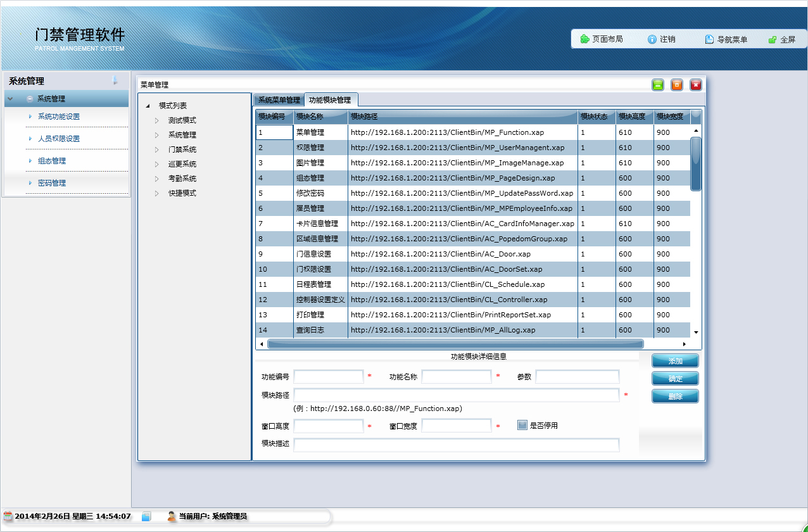This screenshot has height=532, width=808.
Task: Click arrow bullet beside 系统功能设置
Action: click(x=30, y=117)
